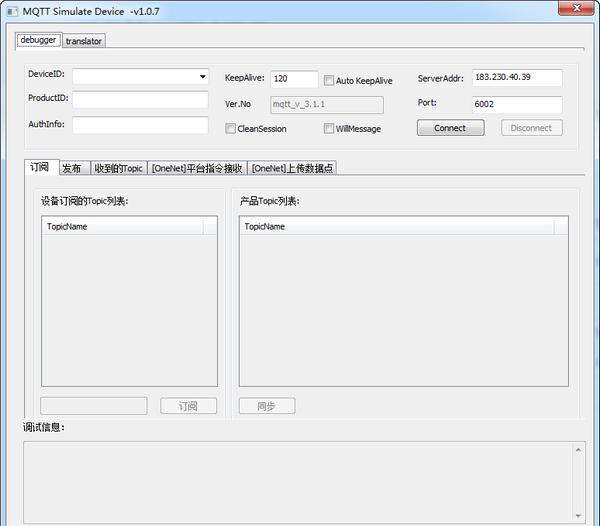600x526 pixels.
Task: Click the MQTT Simulate Device app icon
Action: click(x=12, y=11)
